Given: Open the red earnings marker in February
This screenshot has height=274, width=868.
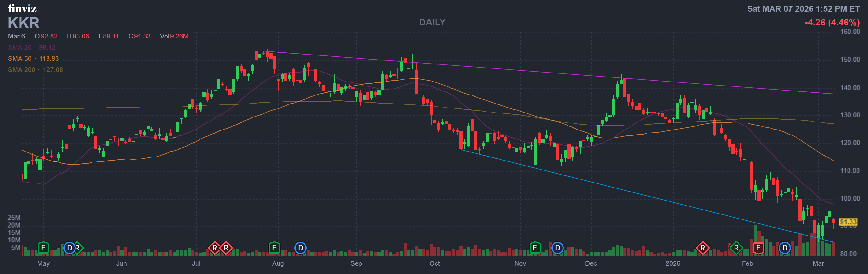Looking at the screenshot, I should pyautogui.click(x=758, y=248).
